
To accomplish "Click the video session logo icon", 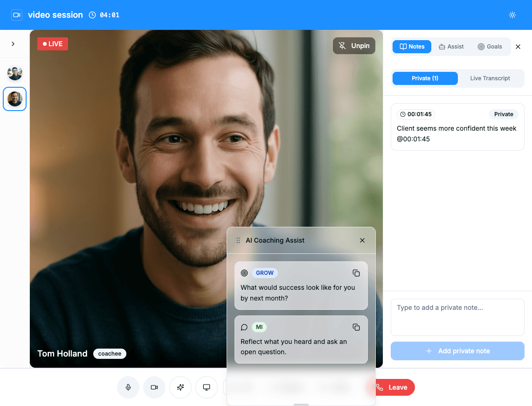I will click(17, 14).
